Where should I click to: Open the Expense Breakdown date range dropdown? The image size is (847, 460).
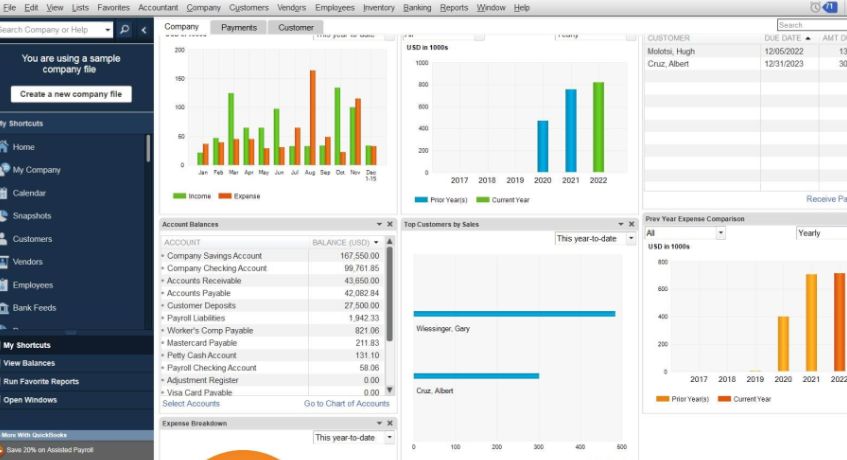click(x=389, y=438)
